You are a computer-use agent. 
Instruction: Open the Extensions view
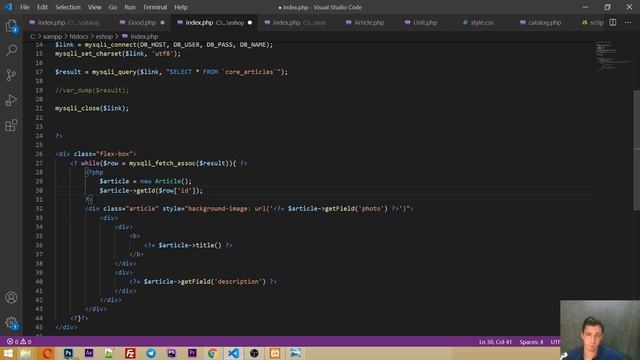11,125
